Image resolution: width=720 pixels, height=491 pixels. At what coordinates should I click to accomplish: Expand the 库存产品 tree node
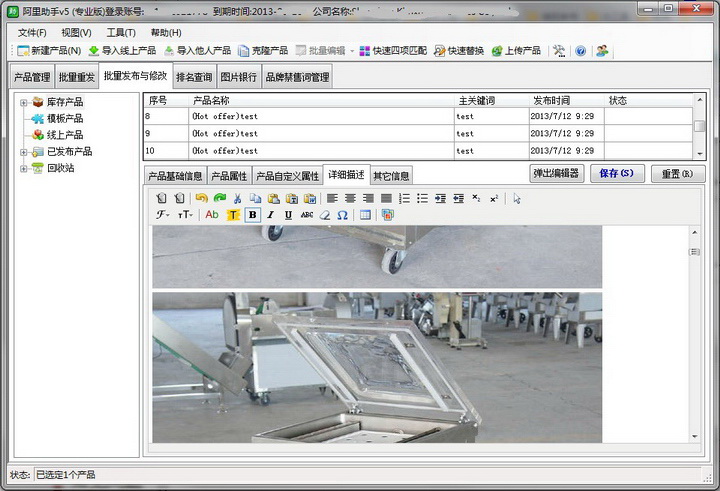23,102
